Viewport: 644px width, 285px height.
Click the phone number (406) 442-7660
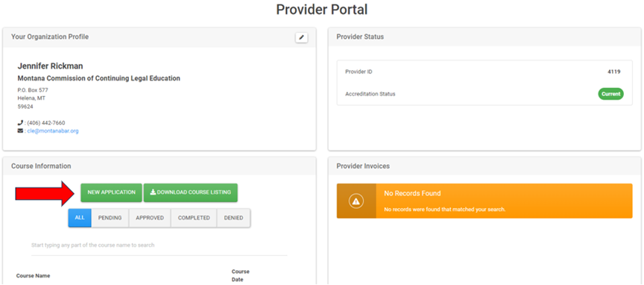46,123
